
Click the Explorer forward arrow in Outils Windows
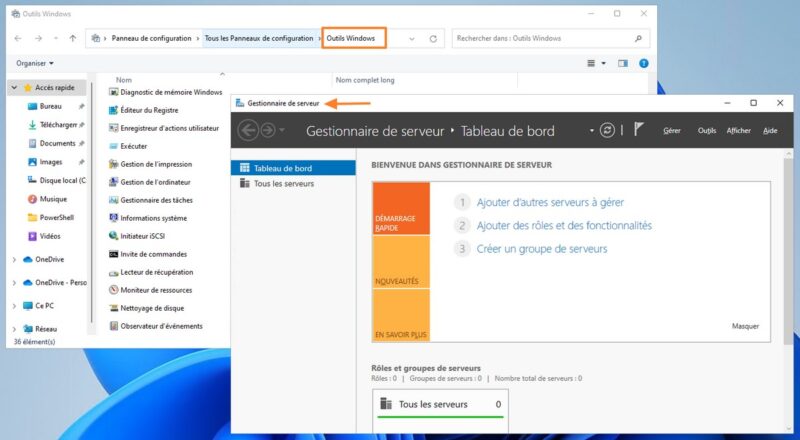point(38,38)
